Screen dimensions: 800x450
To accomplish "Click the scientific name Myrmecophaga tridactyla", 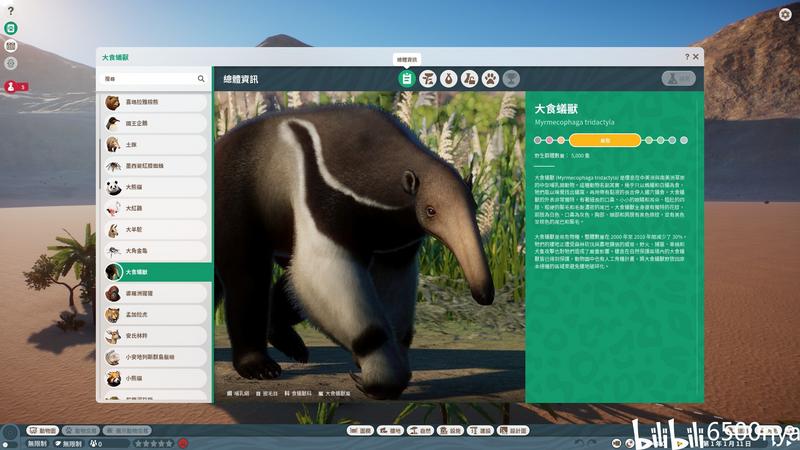I will [574, 122].
